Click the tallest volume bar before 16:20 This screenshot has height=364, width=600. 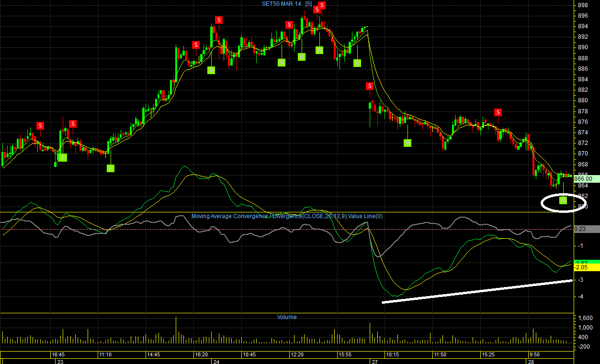click(176, 330)
